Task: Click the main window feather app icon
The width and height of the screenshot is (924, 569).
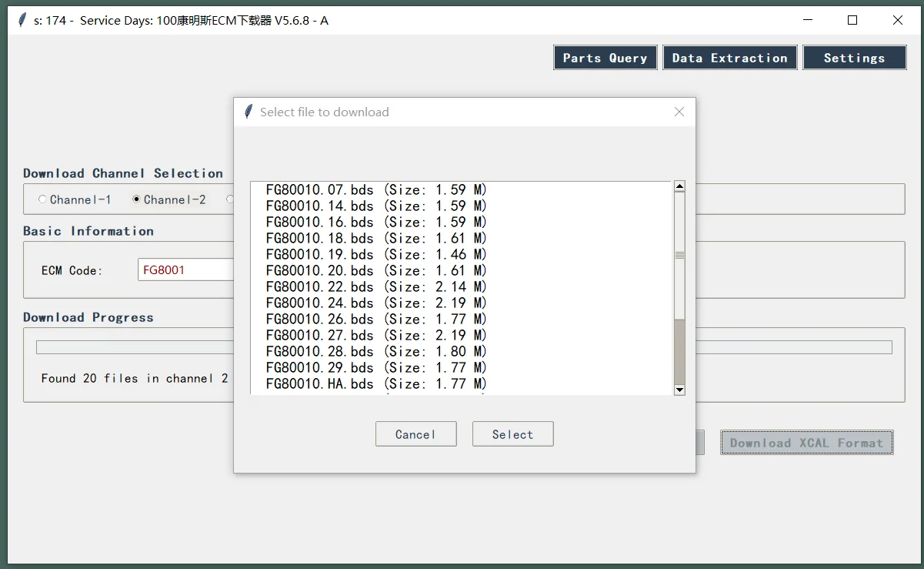Action: 22,20
